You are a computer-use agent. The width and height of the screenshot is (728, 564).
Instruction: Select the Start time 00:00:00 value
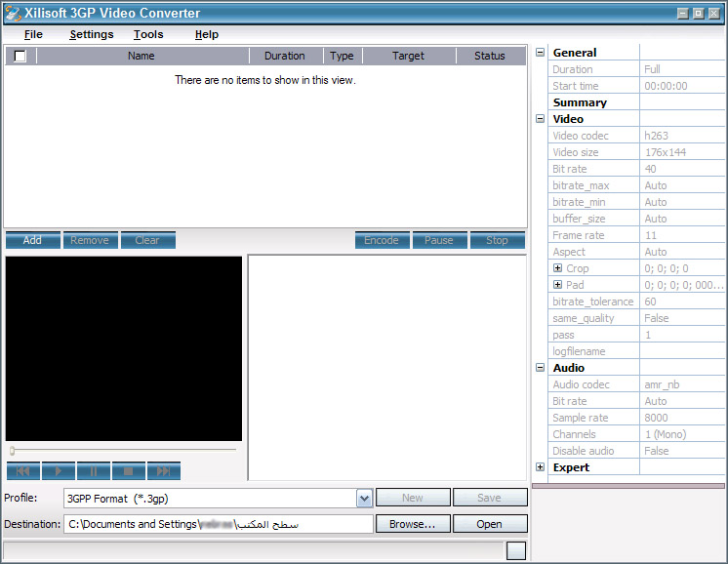pyautogui.click(x=682, y=86)
